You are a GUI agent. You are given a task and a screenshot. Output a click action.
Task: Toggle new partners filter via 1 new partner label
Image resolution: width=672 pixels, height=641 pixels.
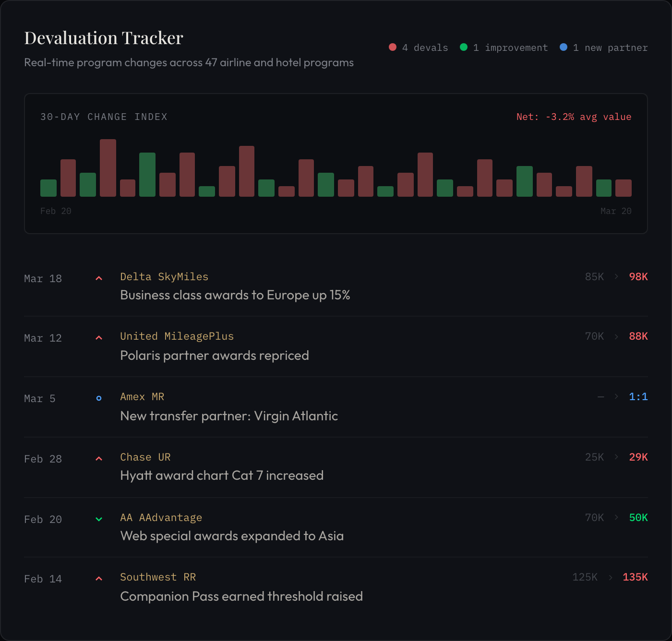(x=611, y=47)
